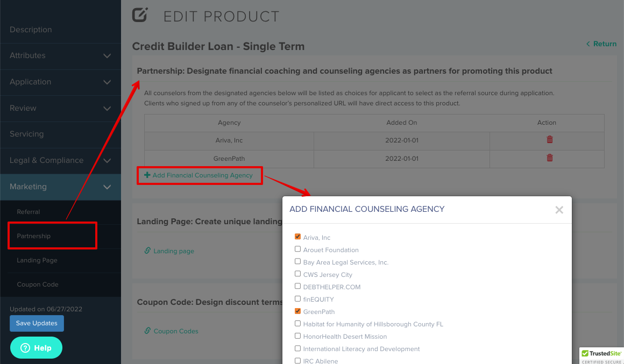Image resolution: width=624 pixels, height=364 pixels.
Task: Collapse the Marketing section chevron
Action: (107, 187)
